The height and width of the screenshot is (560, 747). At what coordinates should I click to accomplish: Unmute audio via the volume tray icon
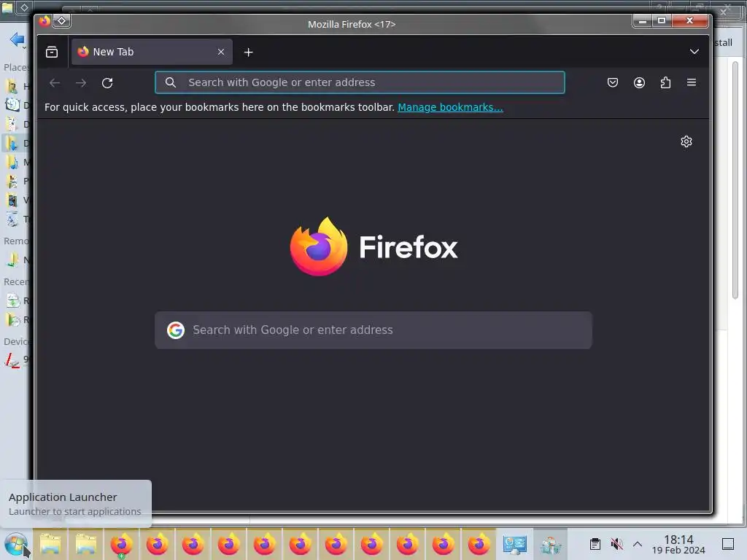pyautogui.click(x=616, y=544)
